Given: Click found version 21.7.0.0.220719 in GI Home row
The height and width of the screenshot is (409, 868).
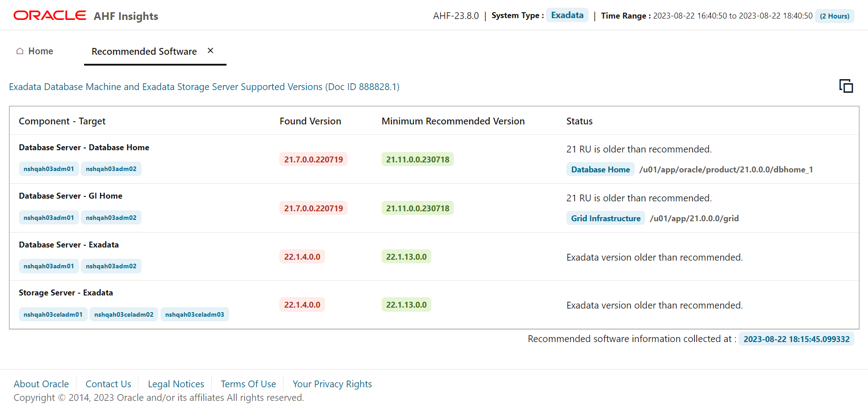Looking at the screenshot, I should click(313, 208).
